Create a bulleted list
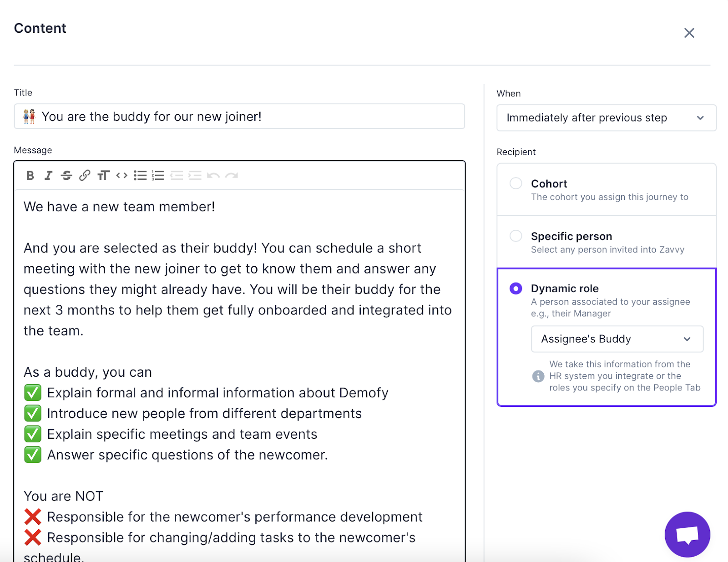The width and height of the screenshot is (728, 562). pos(140,176)
